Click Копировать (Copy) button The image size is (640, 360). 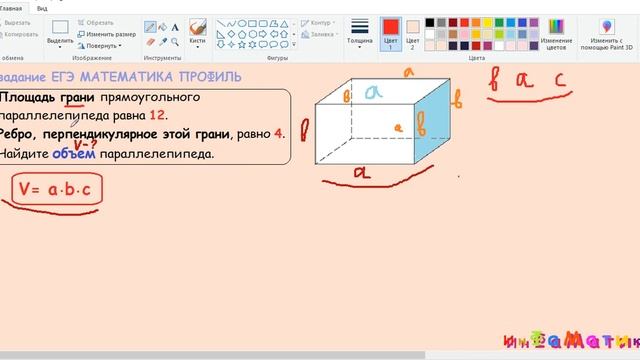(x=19, y=35)
